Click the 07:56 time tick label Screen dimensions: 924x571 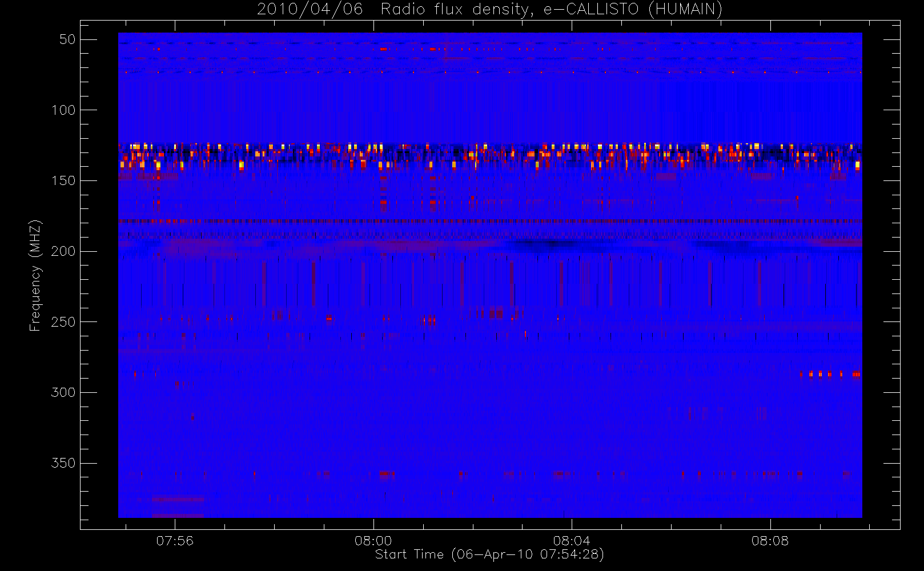pyautogui.click(x=175, y=541)
